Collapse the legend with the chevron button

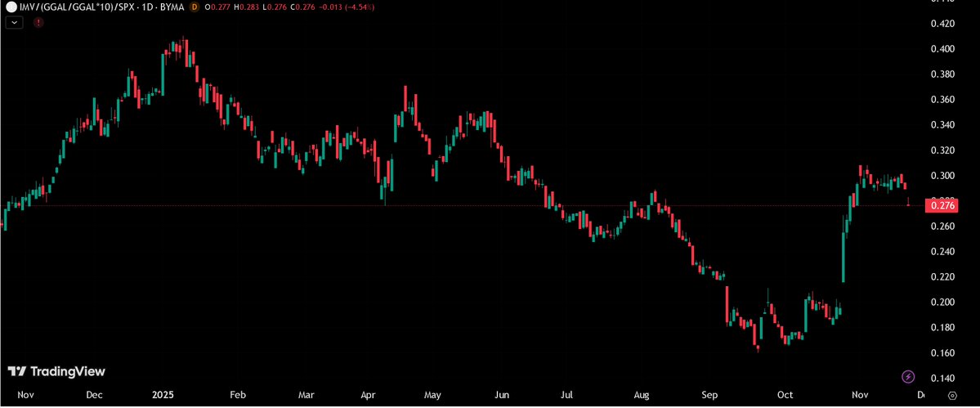(x=15, y=23)
